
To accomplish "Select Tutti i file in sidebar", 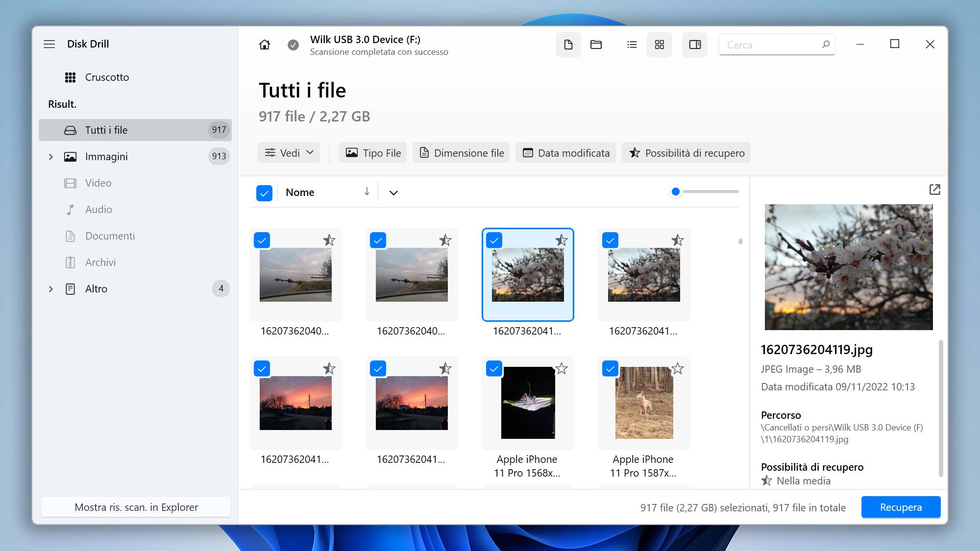I will coord(135,130).
